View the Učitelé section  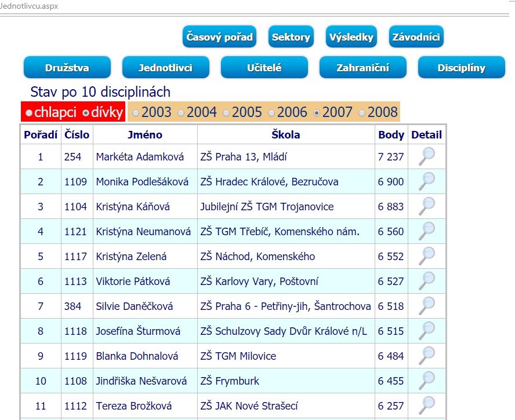[264, 67]
